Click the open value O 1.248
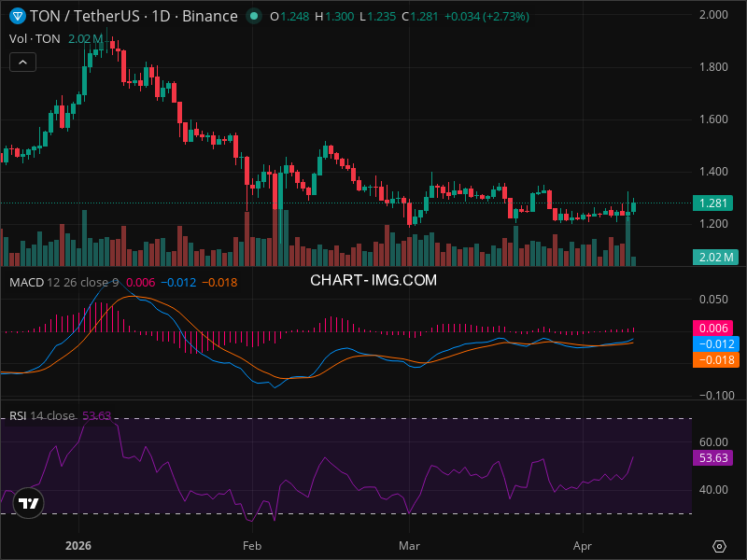 point(289,17)
